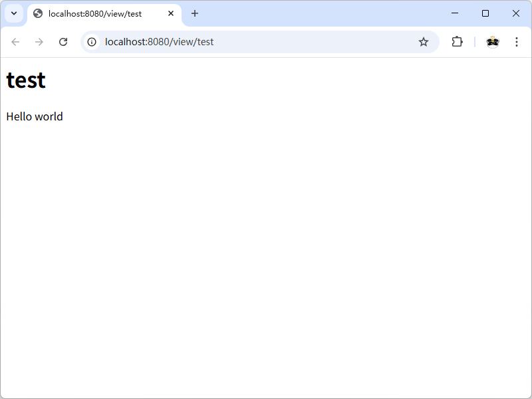532x399 pixels.
Task: Open a new tab with plus button
Action: [195, 13]
